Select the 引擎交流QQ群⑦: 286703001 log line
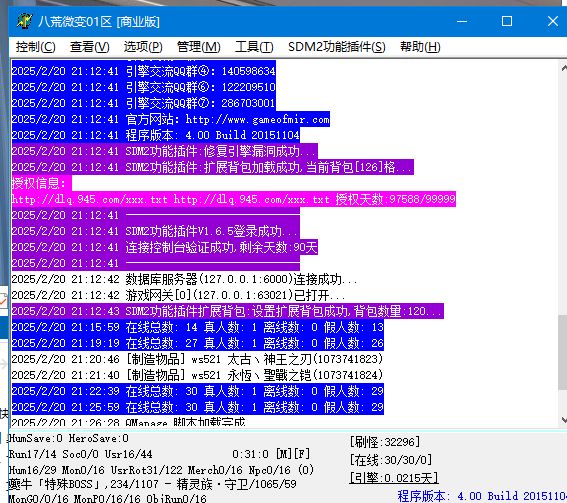 [x=144, y=103]
